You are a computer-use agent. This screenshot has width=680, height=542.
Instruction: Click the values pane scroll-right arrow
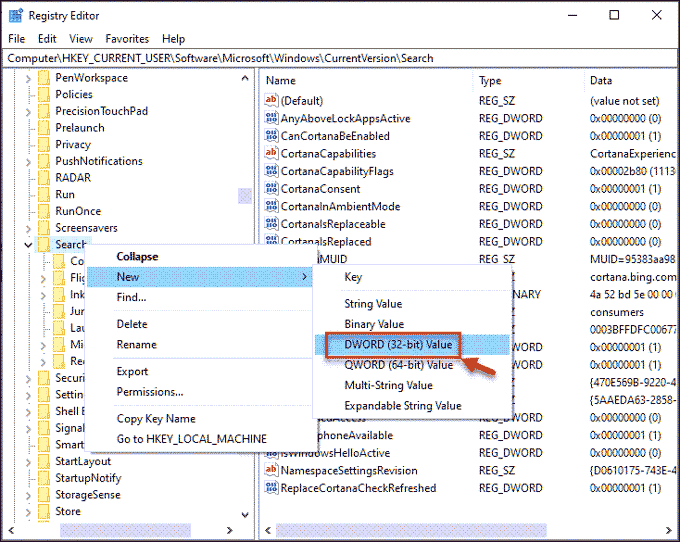click(x=669, y=530)
